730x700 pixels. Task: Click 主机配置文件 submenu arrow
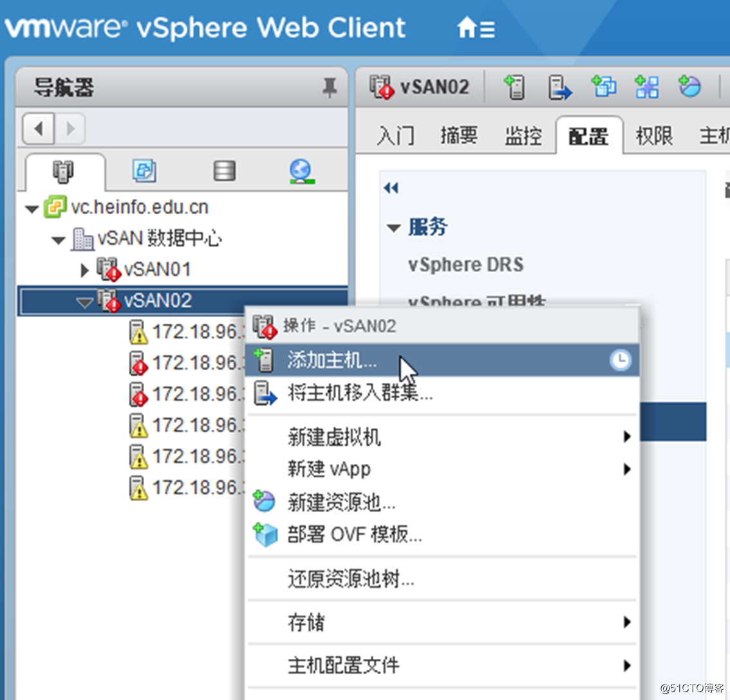(627, 665)
